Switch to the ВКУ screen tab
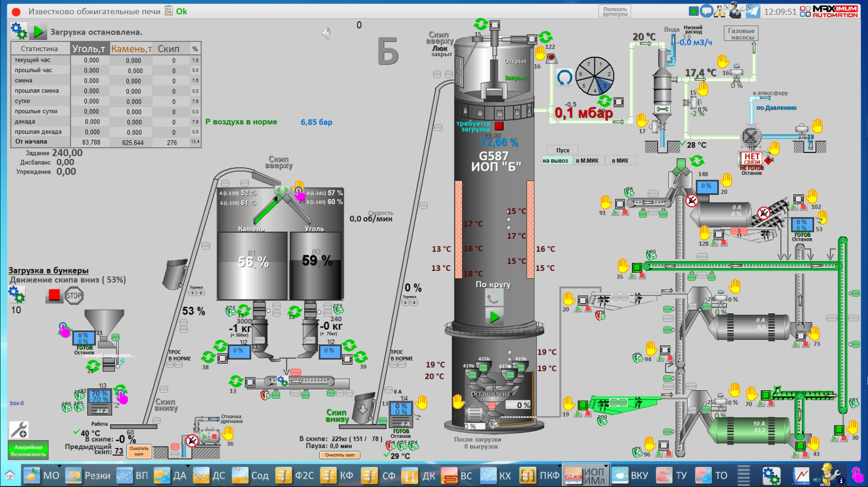 tap(630, 476)
